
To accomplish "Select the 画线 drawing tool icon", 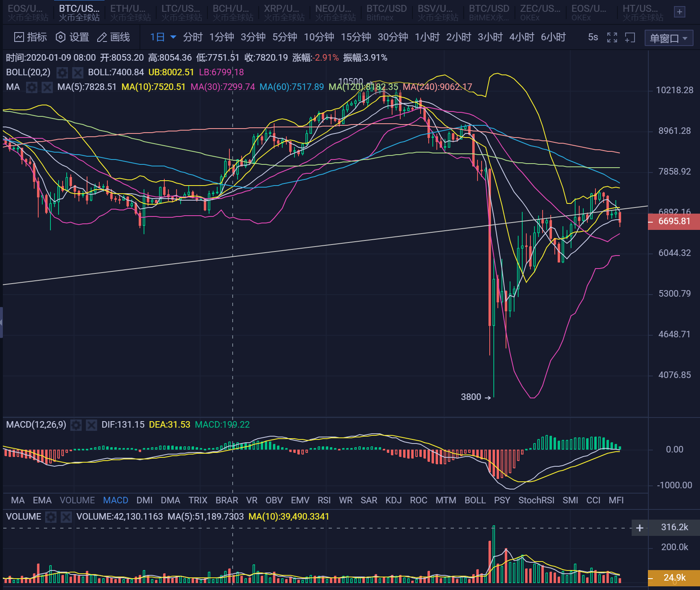I will click(x=102, y=37).
